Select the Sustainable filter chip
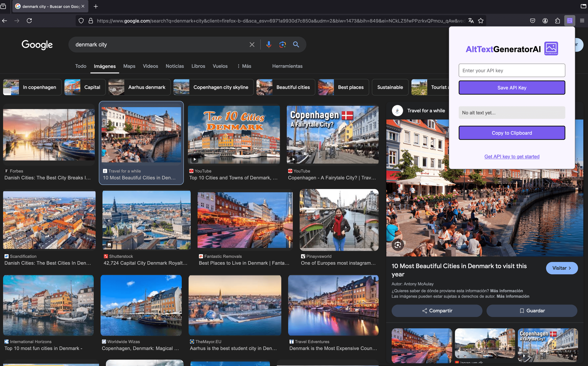This screenshot has height=366, width=588. click(x=390, y=87)
